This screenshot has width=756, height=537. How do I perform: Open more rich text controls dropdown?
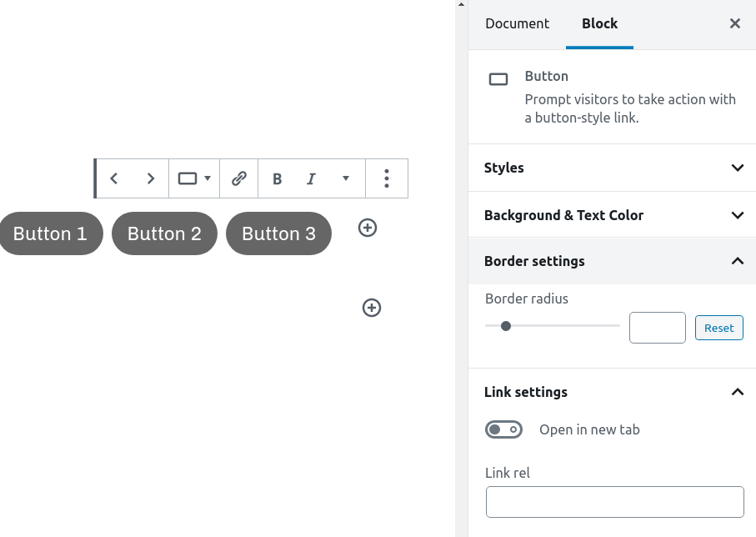point(346,178)
